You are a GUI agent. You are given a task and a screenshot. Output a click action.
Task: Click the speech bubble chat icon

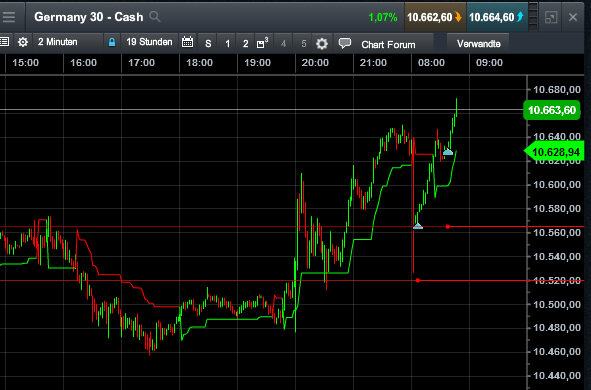click(x=344, y=43)
